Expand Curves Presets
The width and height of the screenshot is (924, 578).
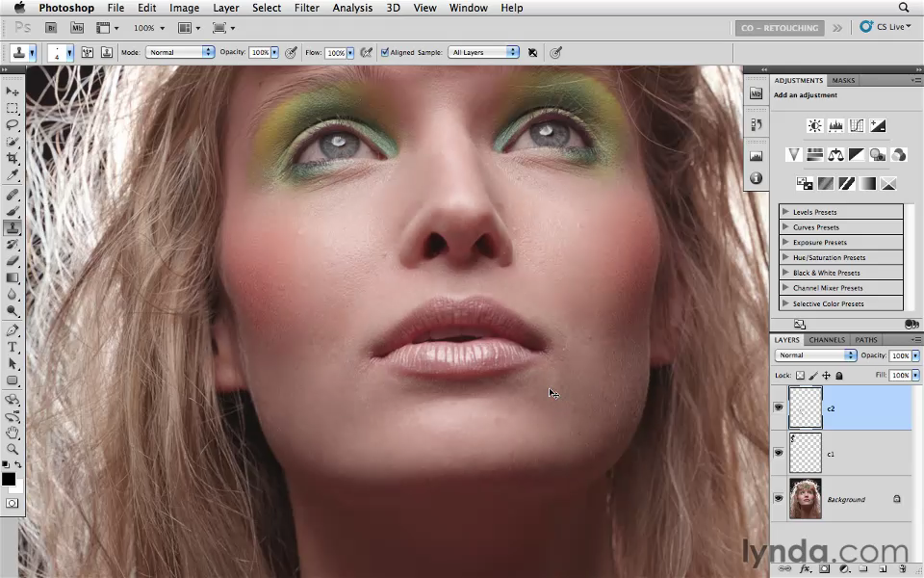tap(785, 226)
